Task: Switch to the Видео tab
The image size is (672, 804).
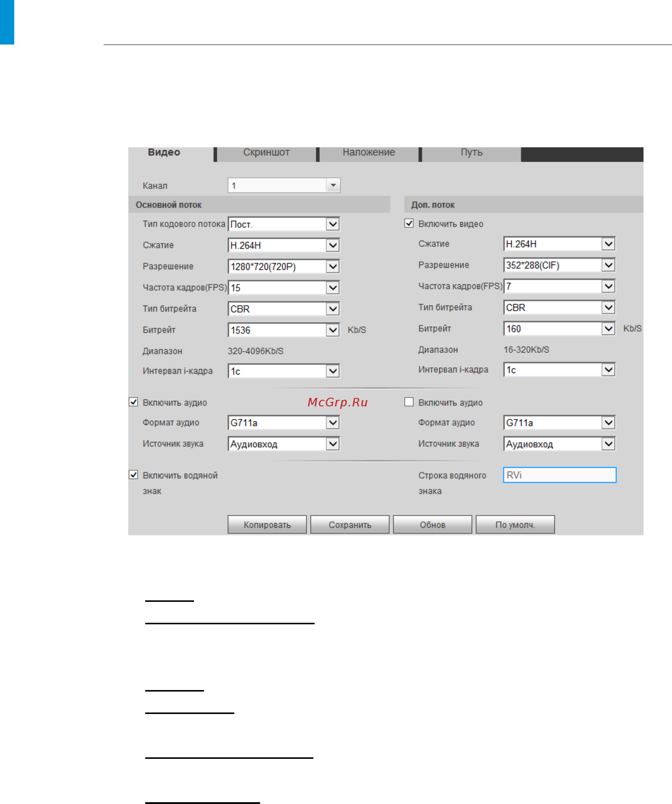Action: (x=170, y=154)
